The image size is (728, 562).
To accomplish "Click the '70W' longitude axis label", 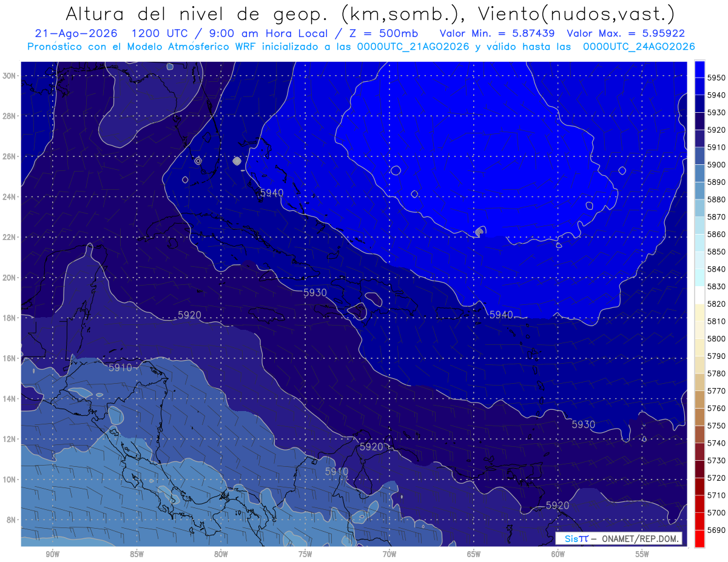I will (x=389, y=554).
